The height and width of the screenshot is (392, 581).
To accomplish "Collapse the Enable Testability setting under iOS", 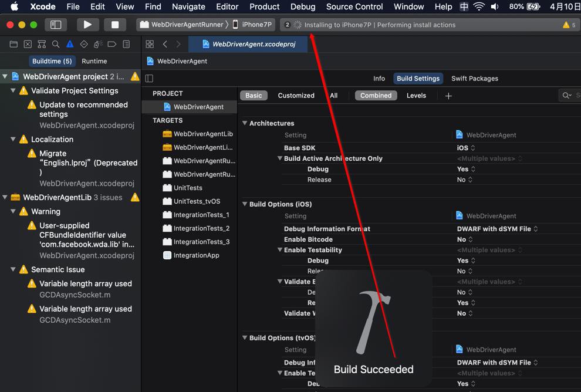I will [x=280, y=250].
